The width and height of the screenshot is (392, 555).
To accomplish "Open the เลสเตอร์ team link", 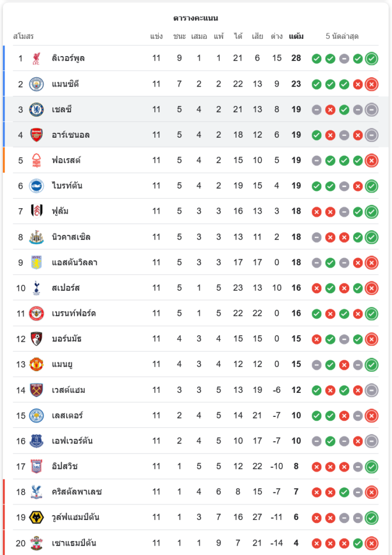I will pos(67,415).
